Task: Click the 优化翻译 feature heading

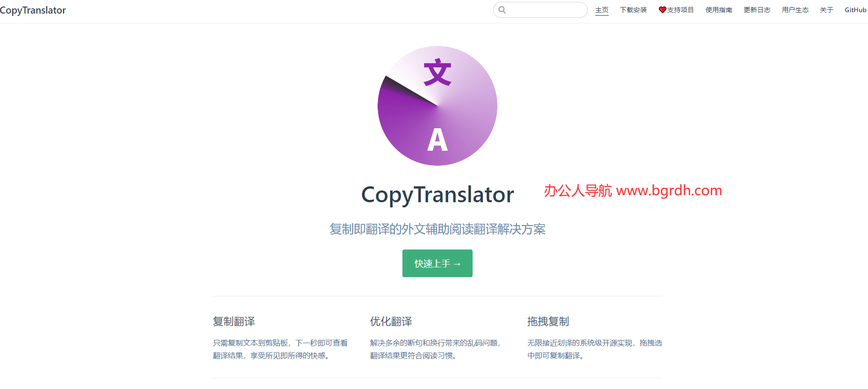Action: coord(391,322)
